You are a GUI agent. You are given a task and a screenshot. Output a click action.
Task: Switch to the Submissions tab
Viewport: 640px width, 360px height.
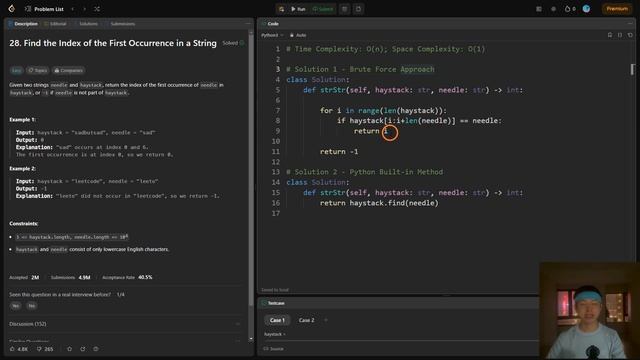tap(120, 24)
